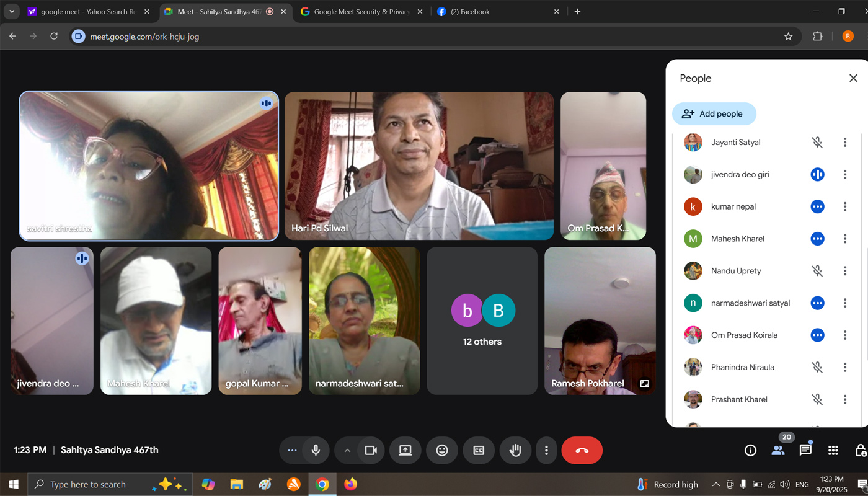Viewport: 868px width, 496px height.
Task: Open the activities grid icon
Action: pyautogui.click(x=833, y=451)
